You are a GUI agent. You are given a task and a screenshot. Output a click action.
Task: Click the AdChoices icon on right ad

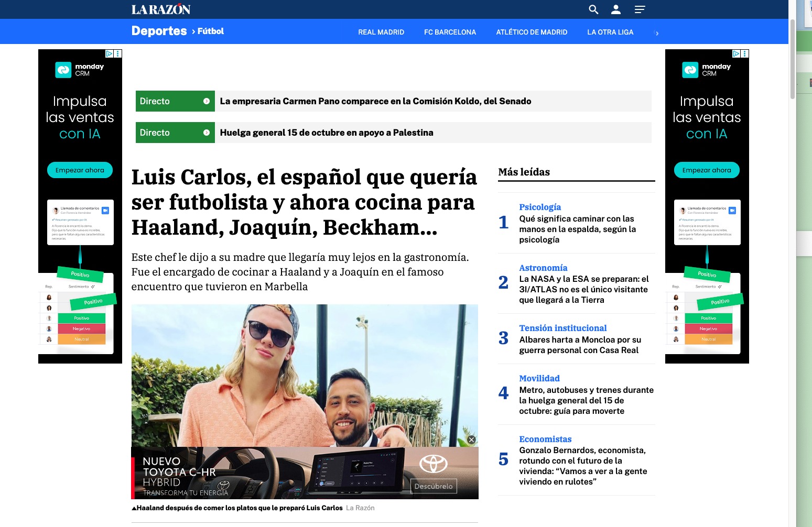pos(736,53)
